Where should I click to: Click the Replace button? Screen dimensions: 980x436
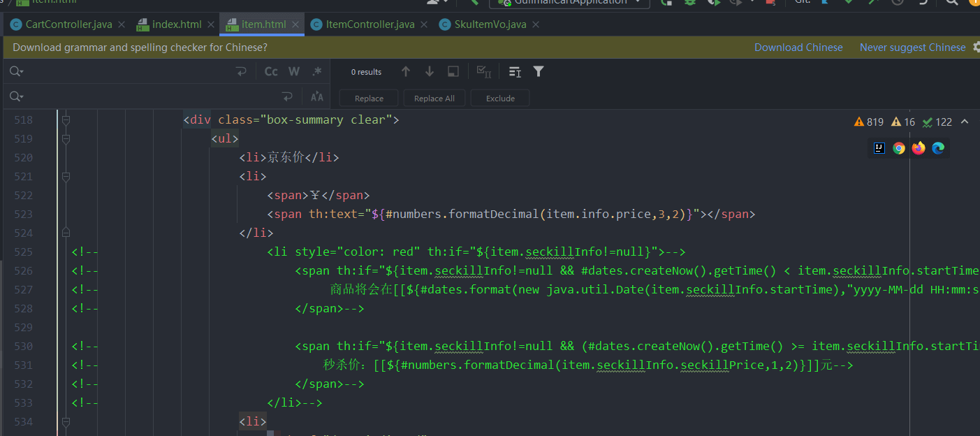coord(369,98)
